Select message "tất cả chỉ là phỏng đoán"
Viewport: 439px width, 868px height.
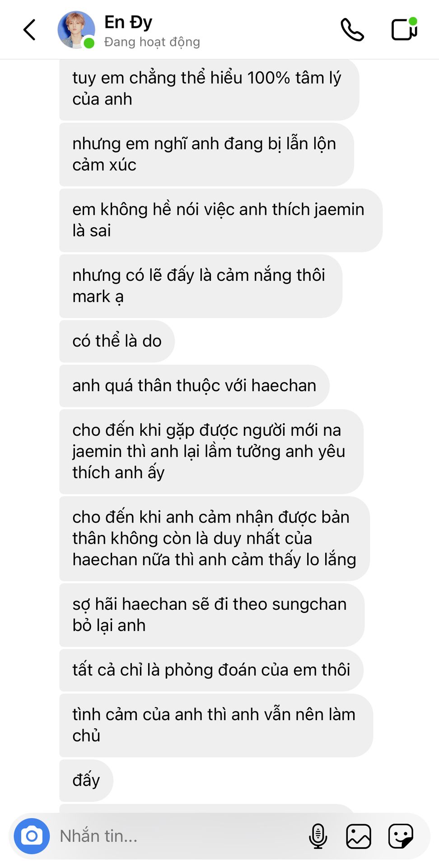point(211,670)
